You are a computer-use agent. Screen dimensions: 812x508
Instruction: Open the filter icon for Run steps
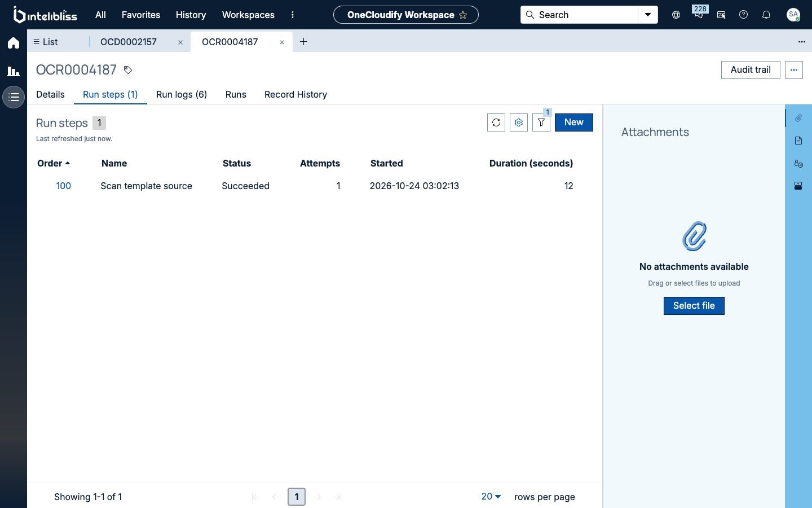pyautogui.click(x=541, y=122)
